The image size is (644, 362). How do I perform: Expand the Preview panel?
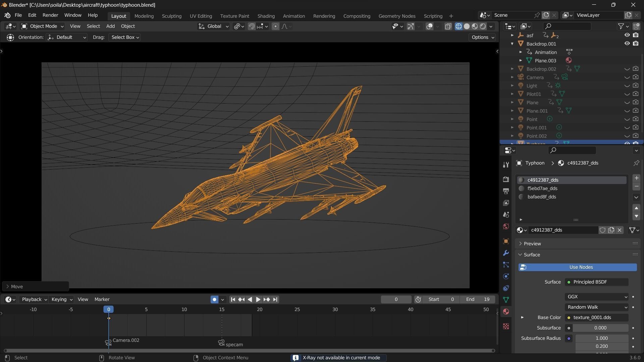(532, 244)
